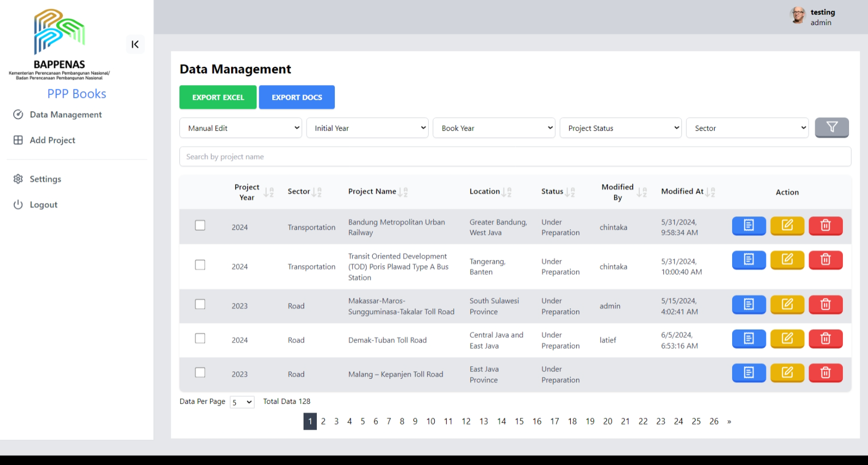Viewport: 868px width, 465px height.
Task: Expand the Book Year filter
Action: coord(495,128)
